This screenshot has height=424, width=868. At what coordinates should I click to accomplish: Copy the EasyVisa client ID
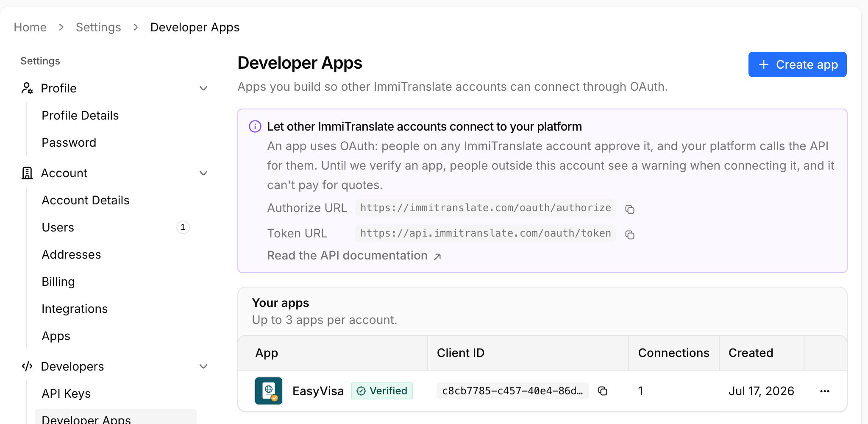tap(603, 391)
